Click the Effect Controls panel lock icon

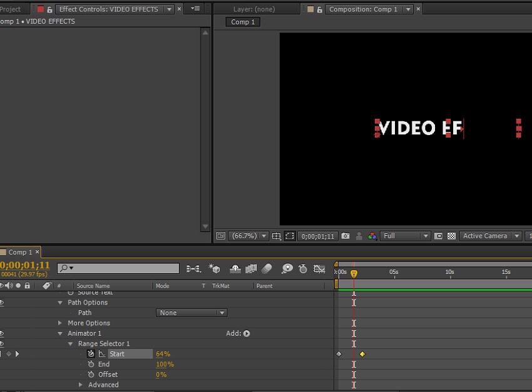(49, 9)
